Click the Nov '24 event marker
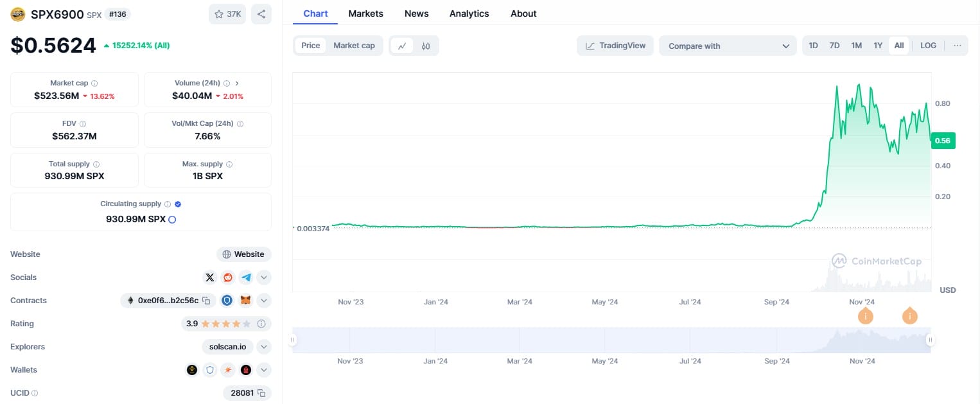 coord(866,316)
